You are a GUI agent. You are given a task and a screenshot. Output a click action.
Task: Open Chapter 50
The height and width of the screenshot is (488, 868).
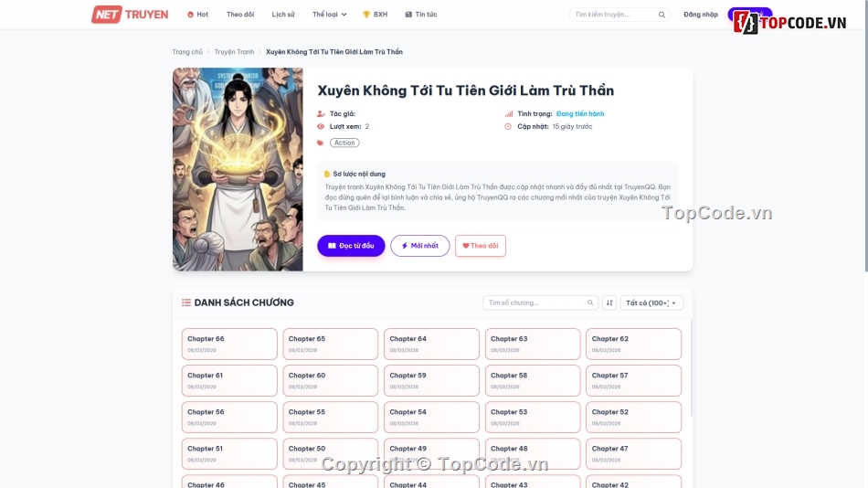pyautogui.click(x=331, y=453)
